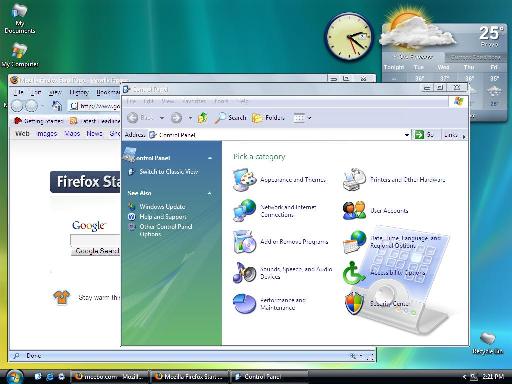
Task: Open the Address bar dropdown arrow
Action: [407, 135]
